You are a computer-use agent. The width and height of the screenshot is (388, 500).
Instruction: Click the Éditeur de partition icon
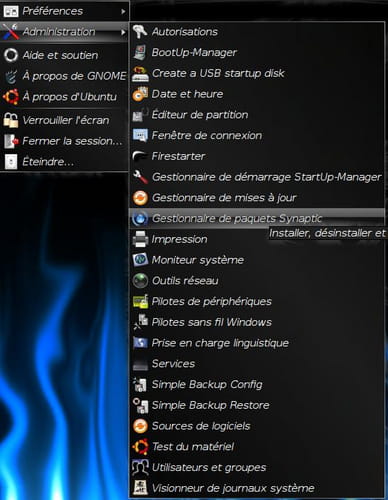click(x=140, y=115)
